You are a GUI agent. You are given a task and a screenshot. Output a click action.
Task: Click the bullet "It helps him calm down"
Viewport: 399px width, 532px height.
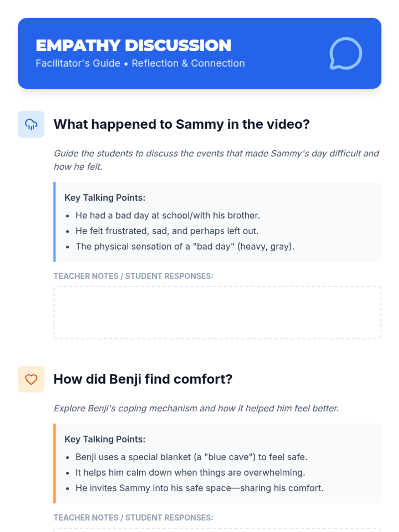coord(190,472)
